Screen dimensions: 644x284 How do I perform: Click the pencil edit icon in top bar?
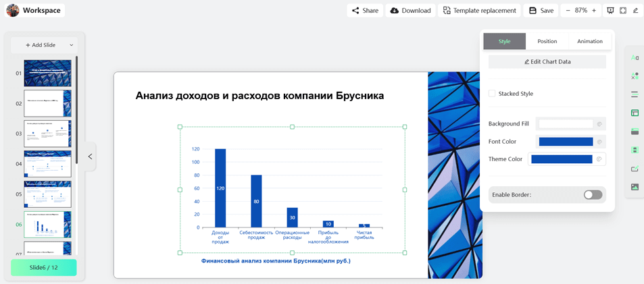point(635,11)
